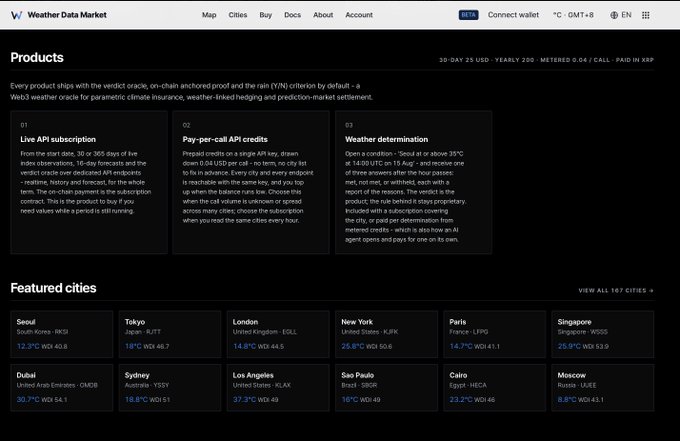Select the Sydney city card
Image resolution: width=680 pixels, height=441 pixels.
click(170, 387)
